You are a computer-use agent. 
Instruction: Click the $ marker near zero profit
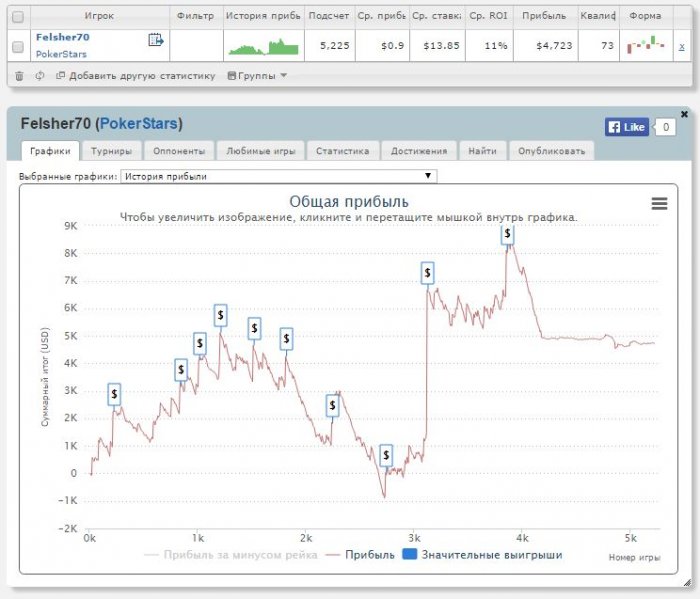point(386,455)
